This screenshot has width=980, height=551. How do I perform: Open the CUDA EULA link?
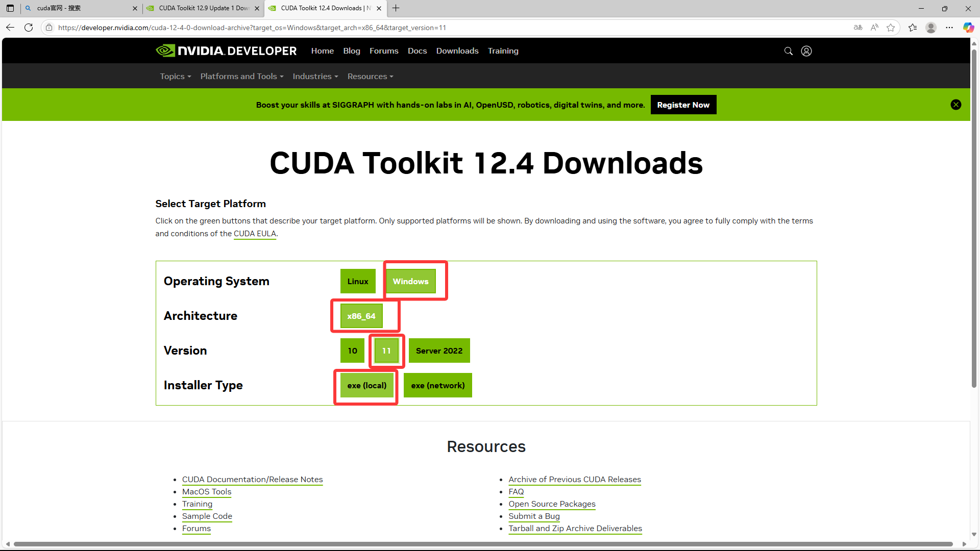coord(255,234)
